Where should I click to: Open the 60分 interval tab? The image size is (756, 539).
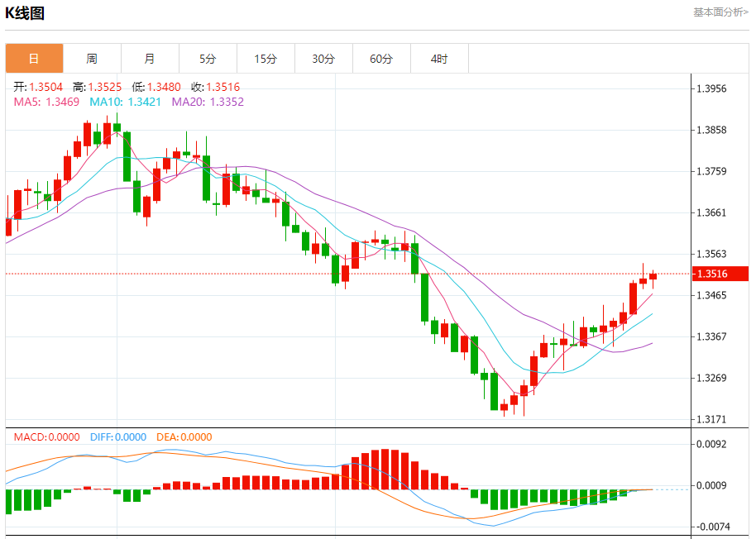tap(381, 59)
